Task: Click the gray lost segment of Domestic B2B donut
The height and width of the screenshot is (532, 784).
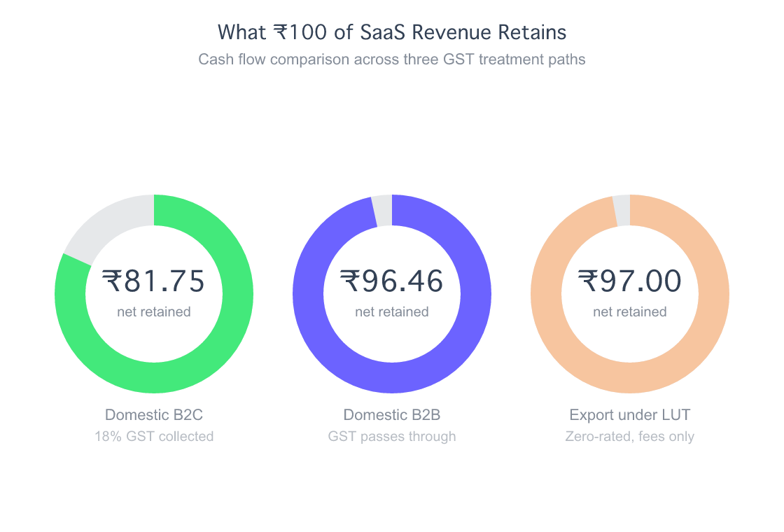Action: [x=382, y=211]
